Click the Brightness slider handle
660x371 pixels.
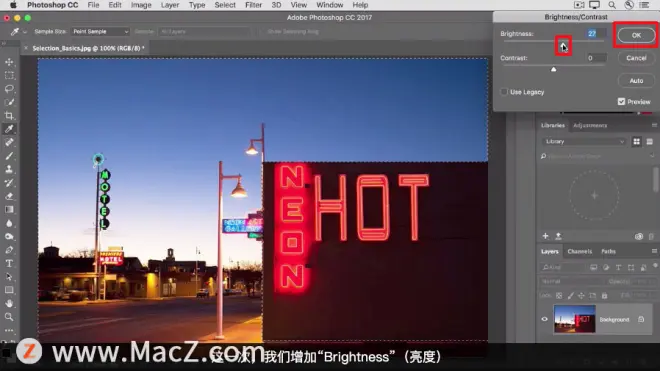(x=563, y=45)
